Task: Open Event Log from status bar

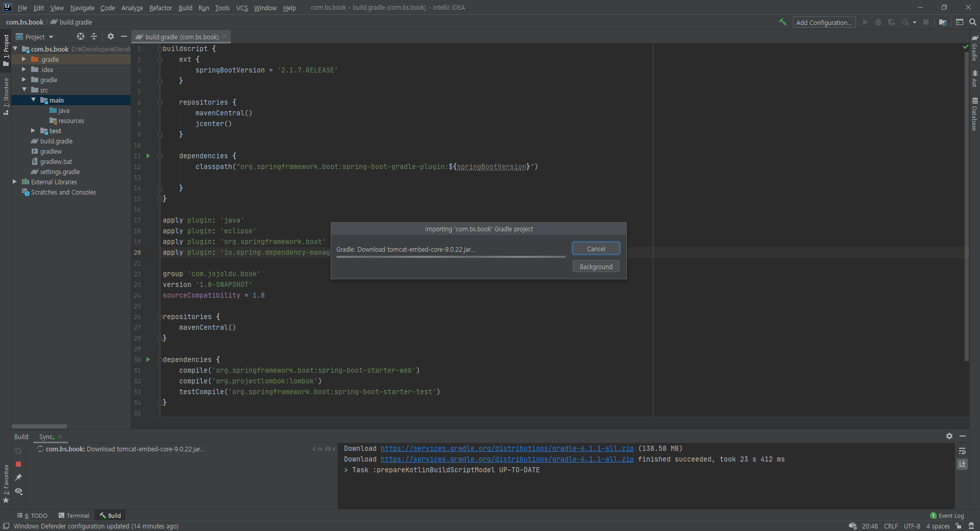Action: click(x=947, y=516)
